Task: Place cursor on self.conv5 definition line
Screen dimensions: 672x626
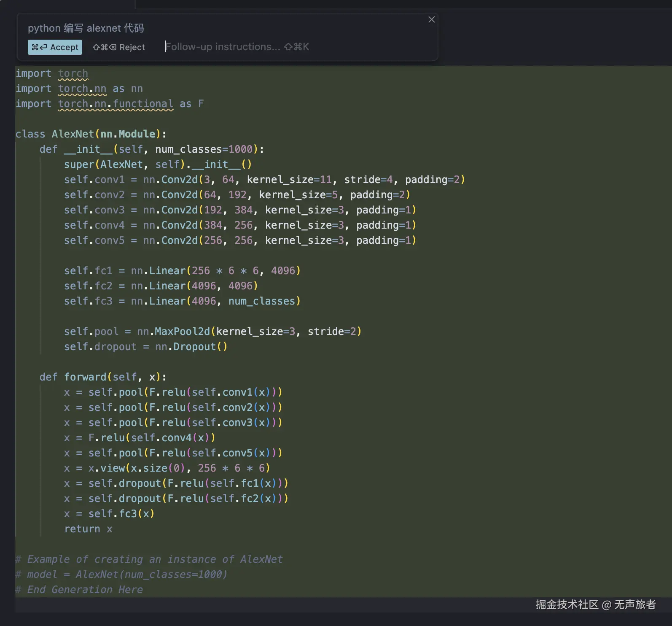Action: 240,240
